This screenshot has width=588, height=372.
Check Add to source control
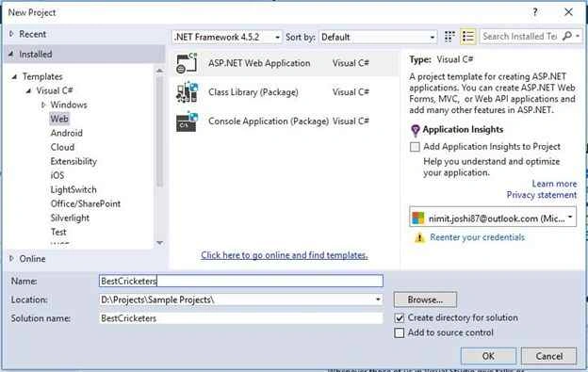[400, 332]
